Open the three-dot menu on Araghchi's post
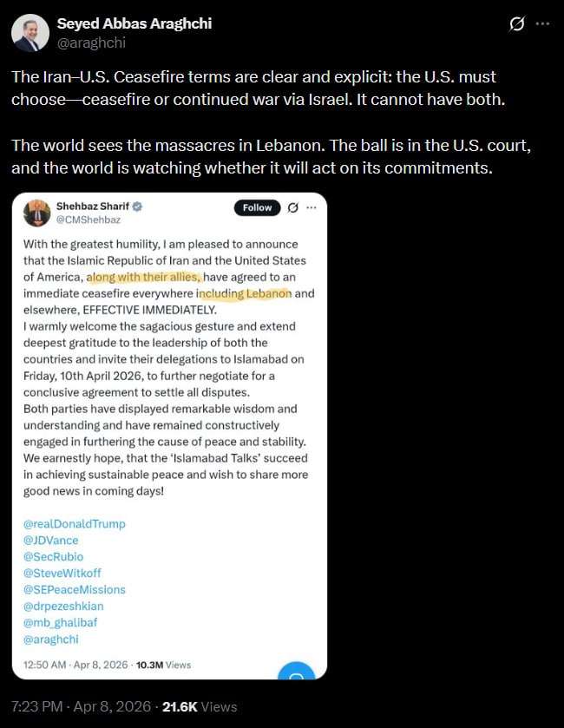Screen dimensions: 564x728 coord(542,24)
